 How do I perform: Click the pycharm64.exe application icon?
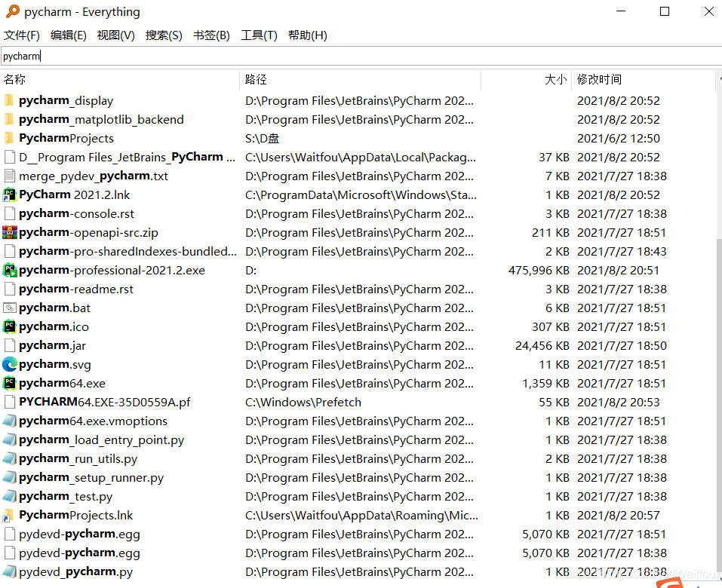[x=9, y=383]
